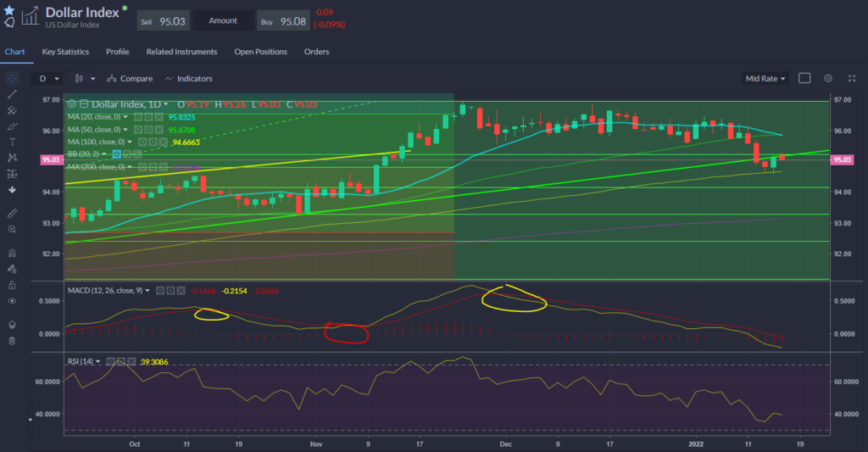Click the zoom-in magnifier tool

coord(12,229)
